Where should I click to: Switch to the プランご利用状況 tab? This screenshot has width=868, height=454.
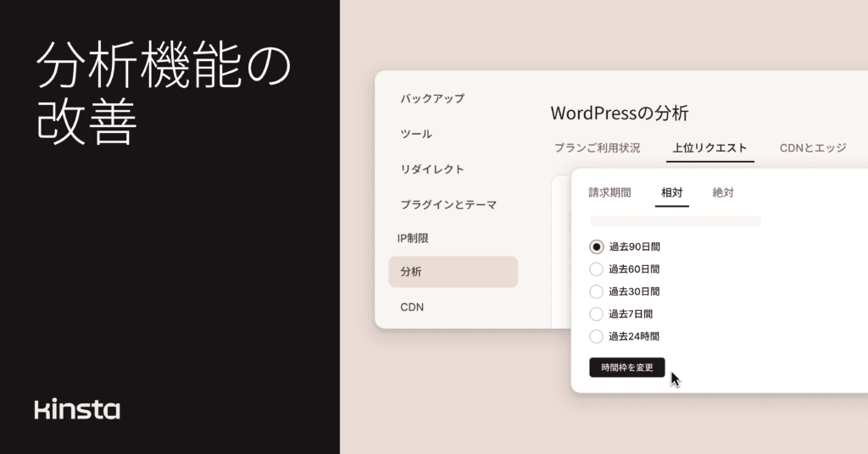(x=597, y=147)
